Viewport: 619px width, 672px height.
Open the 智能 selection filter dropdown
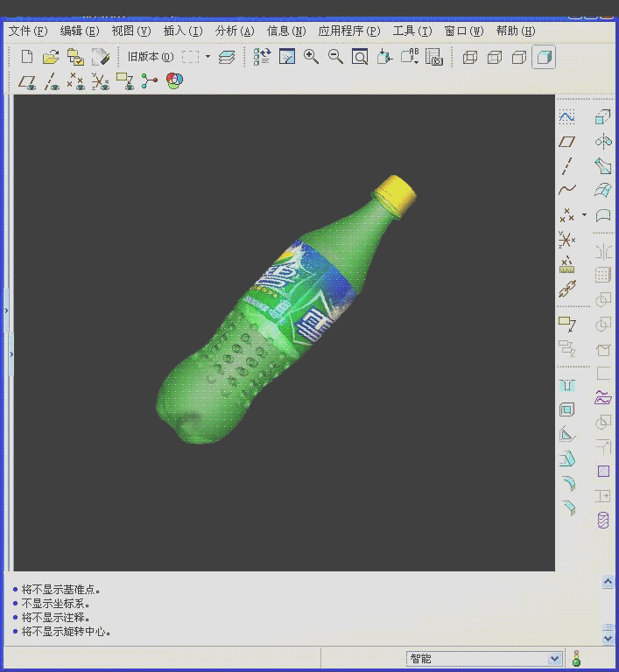(x=554, y=658)
